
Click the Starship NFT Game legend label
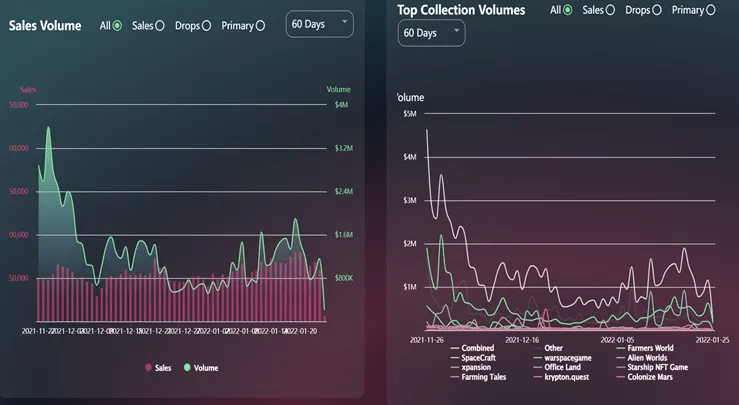(658, 367)
